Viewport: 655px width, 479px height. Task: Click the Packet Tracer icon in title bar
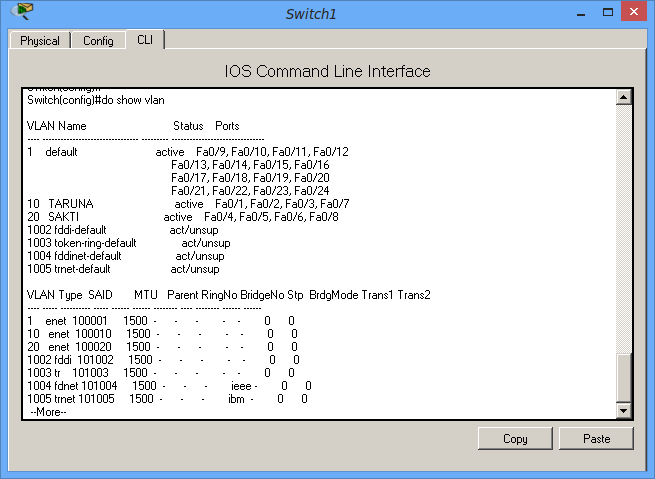(22, 12)
